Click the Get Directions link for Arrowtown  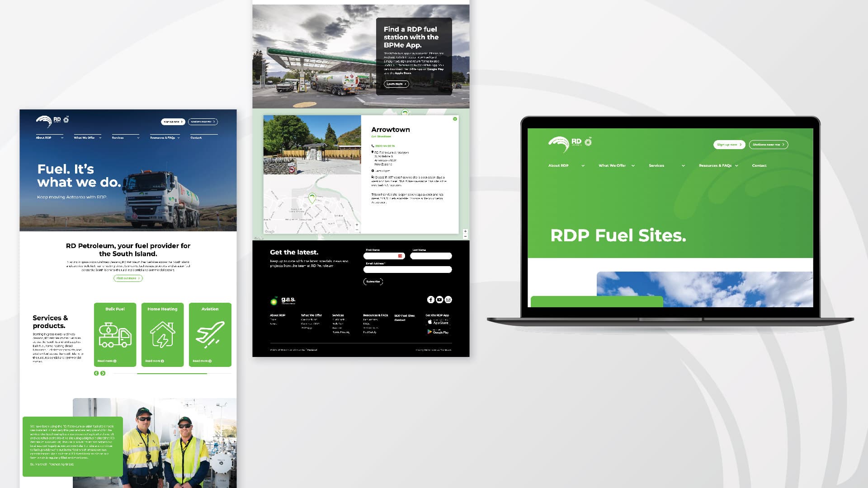(x=381, y=136)
